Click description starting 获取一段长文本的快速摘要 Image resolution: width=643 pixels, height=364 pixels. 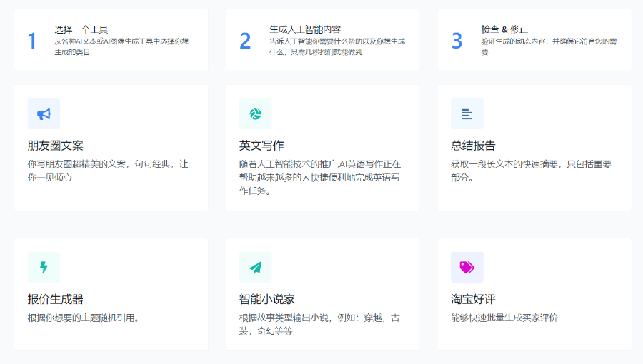click(531, 171)
